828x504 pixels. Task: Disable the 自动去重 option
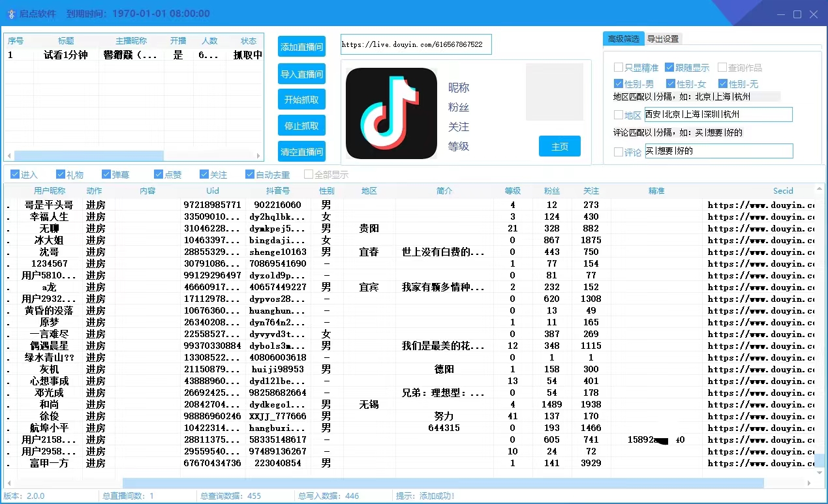coord(249,174)
